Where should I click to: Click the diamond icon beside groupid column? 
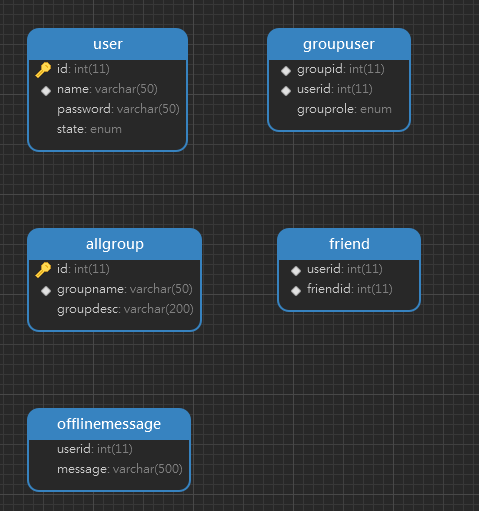click(x=286, y=70)
